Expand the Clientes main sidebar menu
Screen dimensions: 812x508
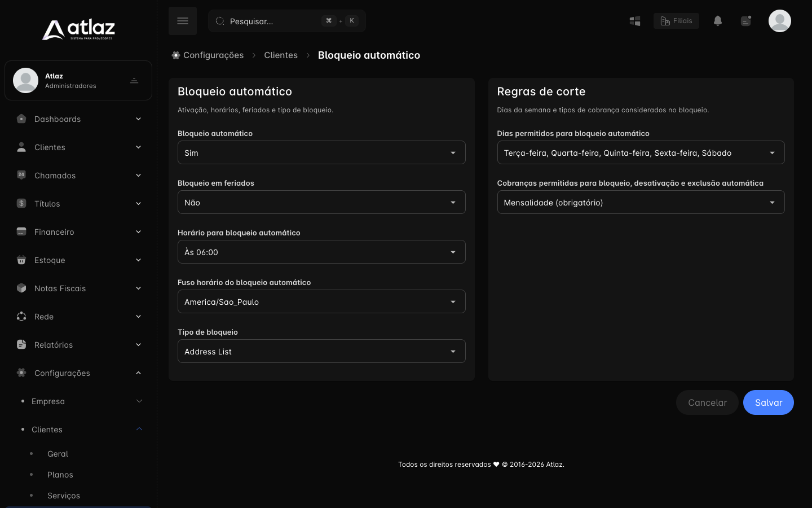78,147
